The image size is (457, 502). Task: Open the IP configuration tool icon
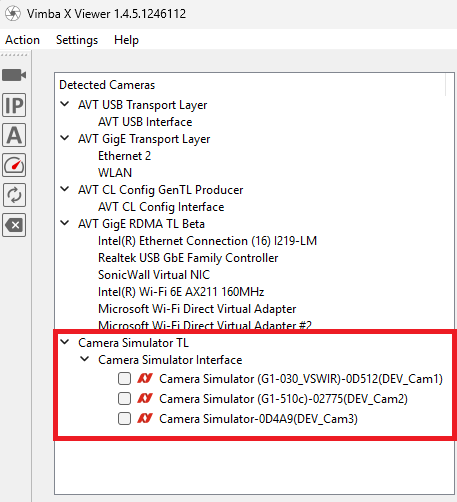14,105
